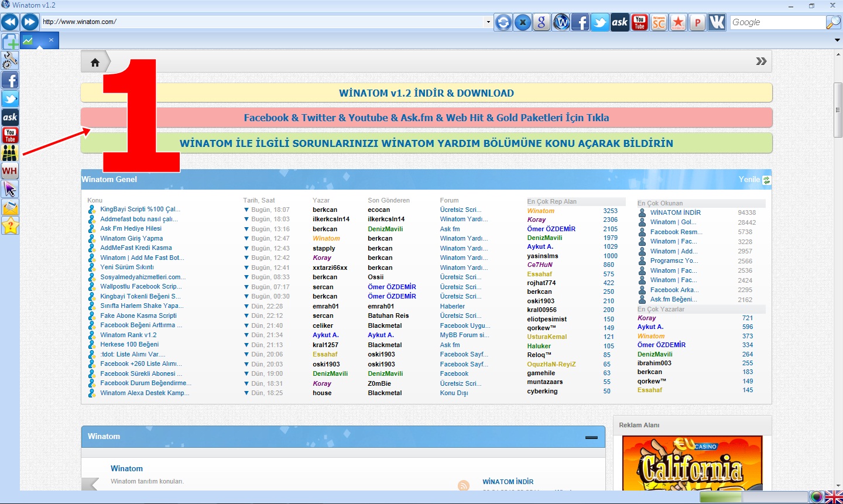The image size is (843, 504).
Task: Click the California casino ad thumbnail
Action: [692, 463]
